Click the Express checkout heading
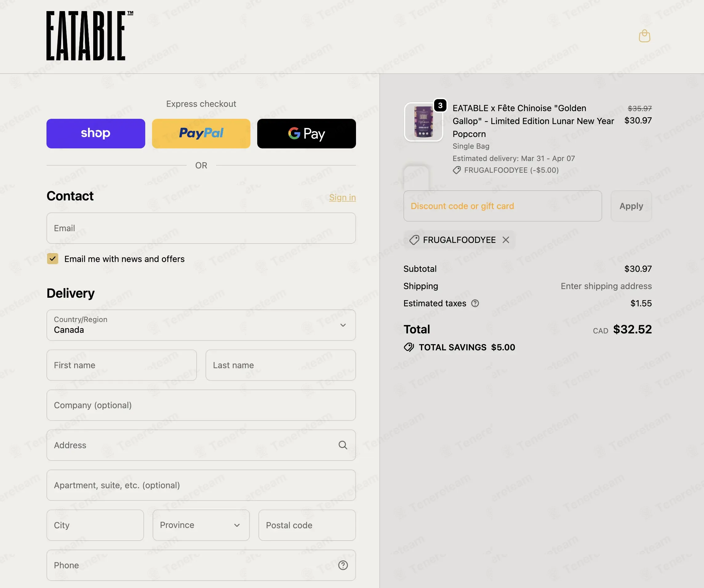Viewport: 704px width, 588px height. tap(201, 104)
